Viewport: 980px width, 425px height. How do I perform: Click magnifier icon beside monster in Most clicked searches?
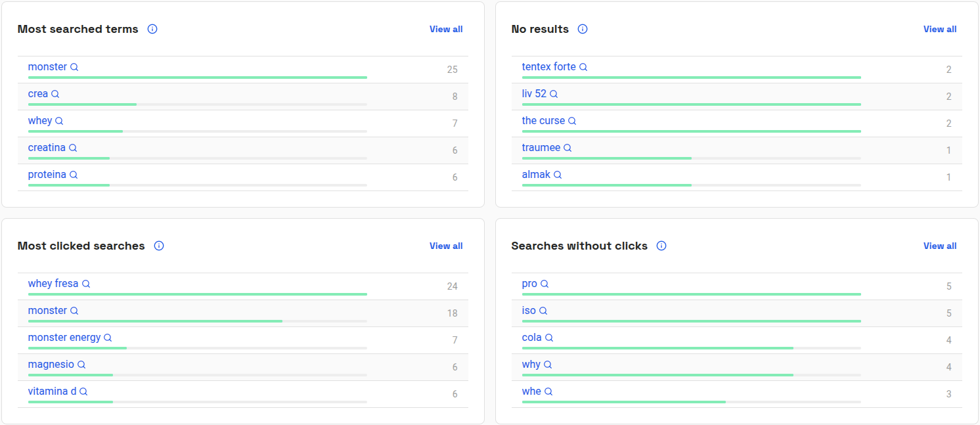pos(74,311)
